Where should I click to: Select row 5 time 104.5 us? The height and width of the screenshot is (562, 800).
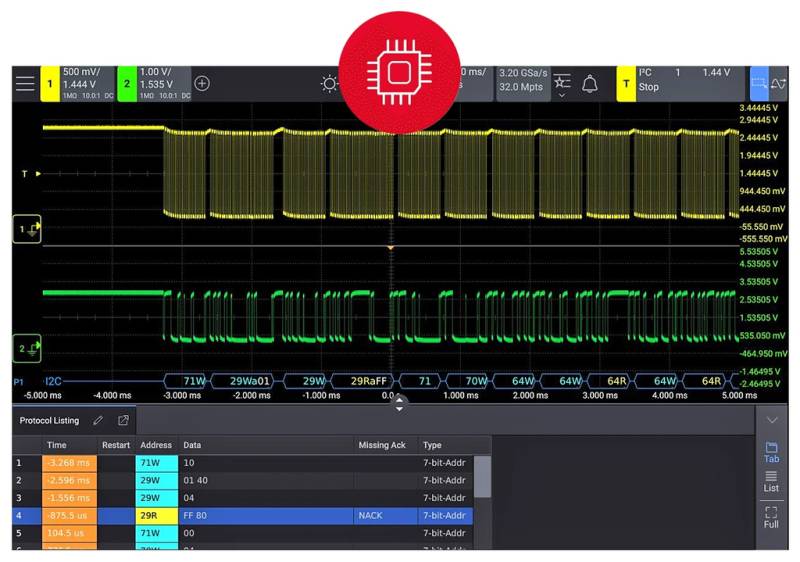click(x=69, y=533)
